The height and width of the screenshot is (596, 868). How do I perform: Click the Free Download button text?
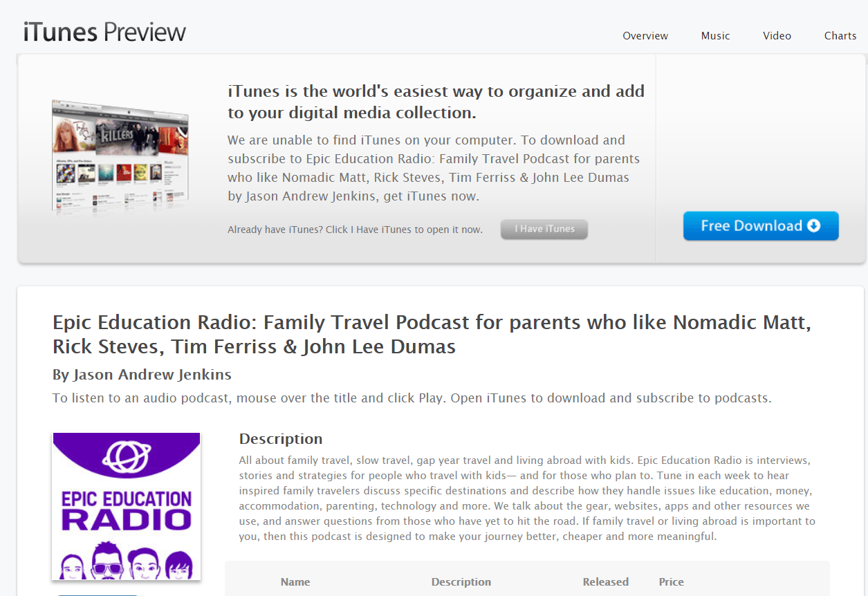pyautogui.click(x=751, y=226)
